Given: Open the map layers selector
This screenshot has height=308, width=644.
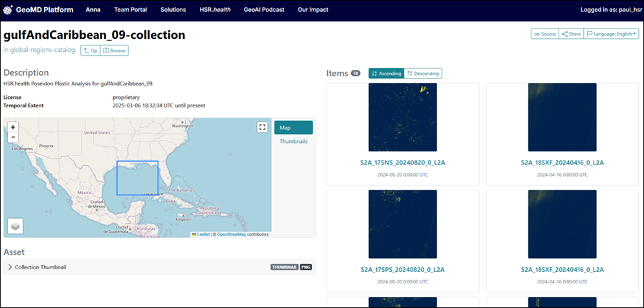Looking at the screenshot, I should point(15,226).
